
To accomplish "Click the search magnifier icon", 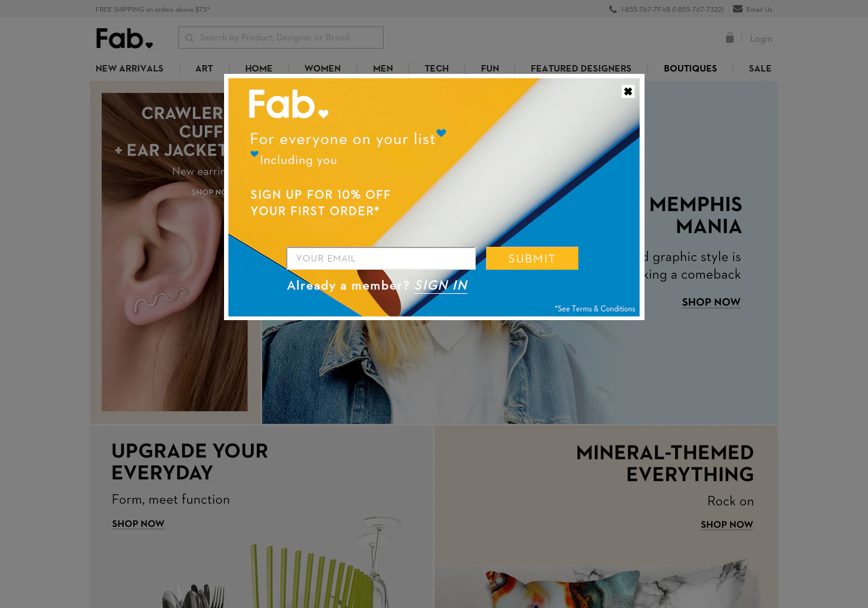I will tap(189, 38).
